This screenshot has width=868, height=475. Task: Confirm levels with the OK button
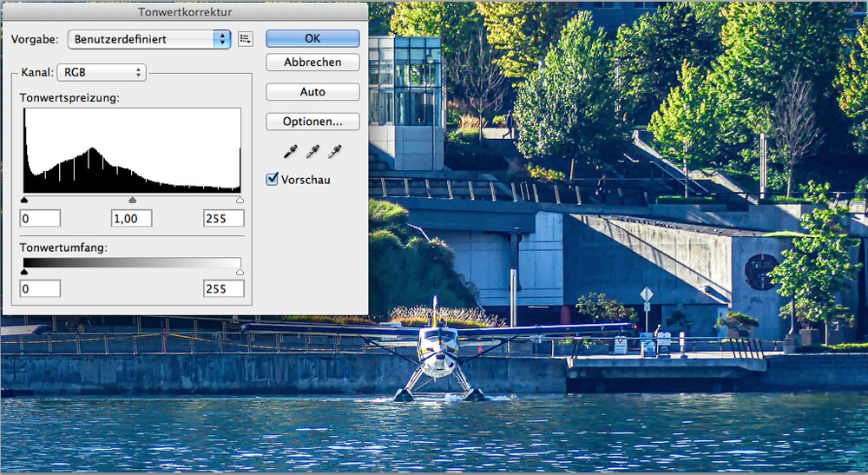tap(312, 39)
